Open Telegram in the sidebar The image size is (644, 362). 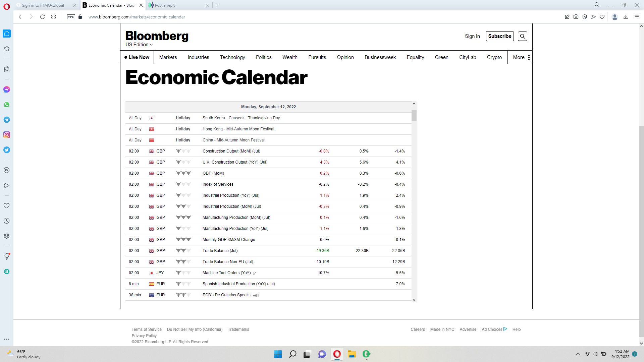pyautogui.click(x=7, y=120)
